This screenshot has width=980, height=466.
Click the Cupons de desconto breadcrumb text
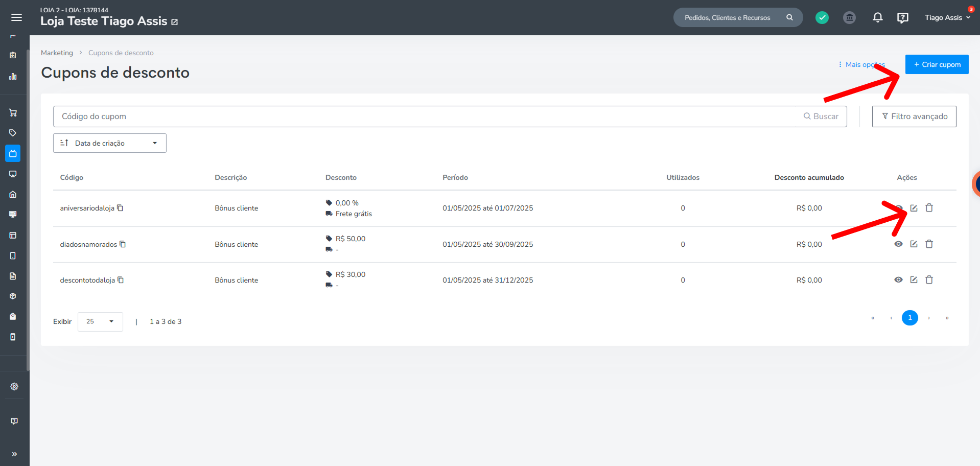point(121,53)
